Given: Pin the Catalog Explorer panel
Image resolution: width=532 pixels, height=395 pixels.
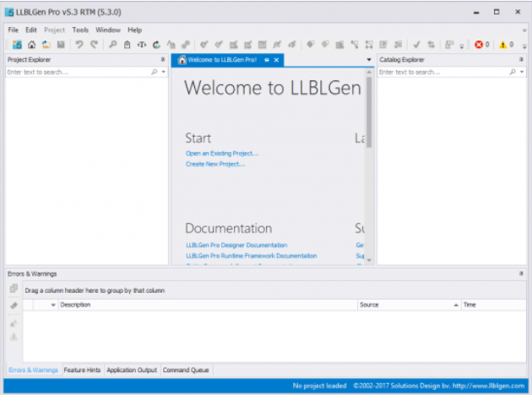Looking at the screenshot, I should (521, 59).
